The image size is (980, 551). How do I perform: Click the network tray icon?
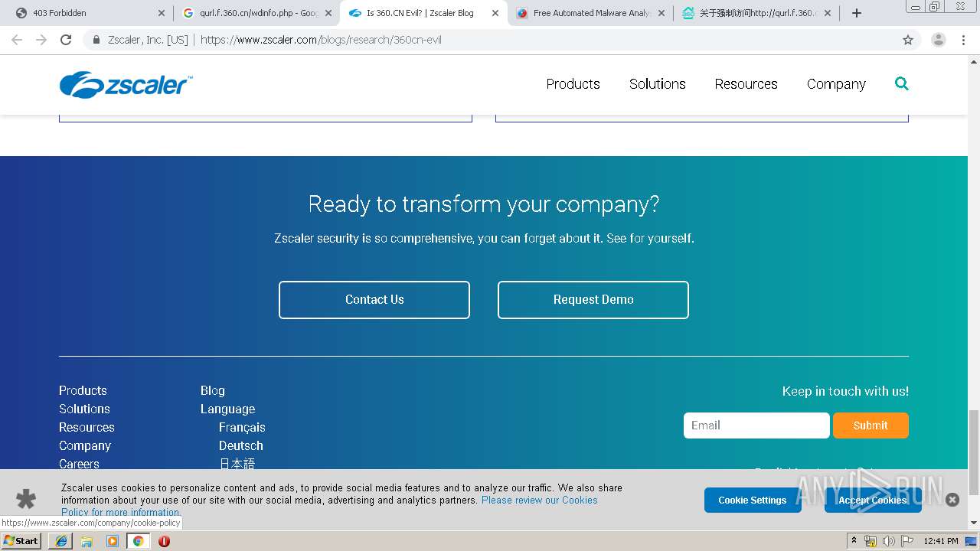pos(871,541)
